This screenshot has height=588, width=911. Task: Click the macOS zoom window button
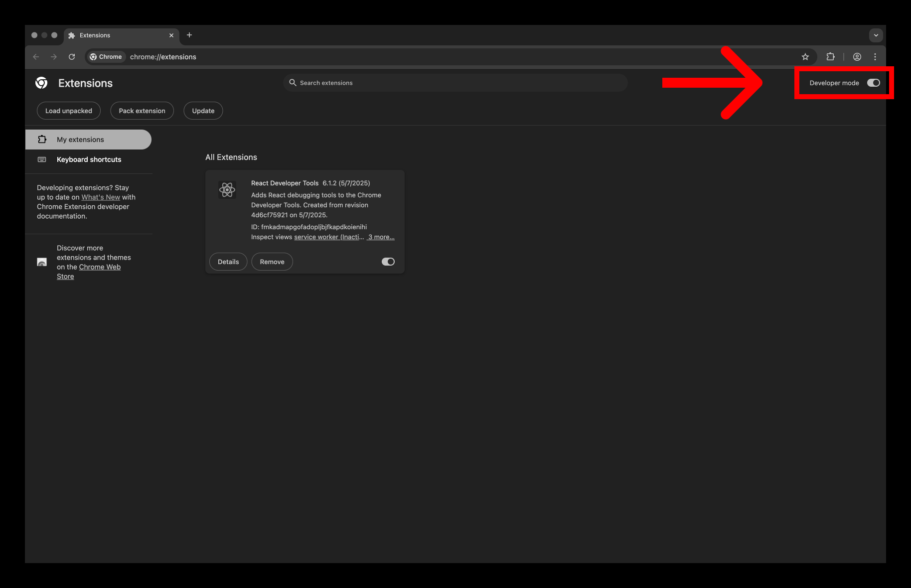(54, 35)
